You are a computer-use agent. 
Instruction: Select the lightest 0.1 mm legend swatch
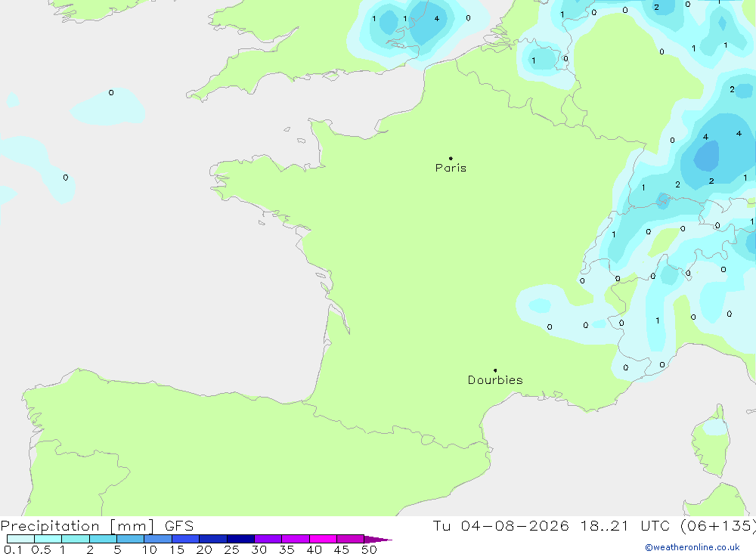20,539
